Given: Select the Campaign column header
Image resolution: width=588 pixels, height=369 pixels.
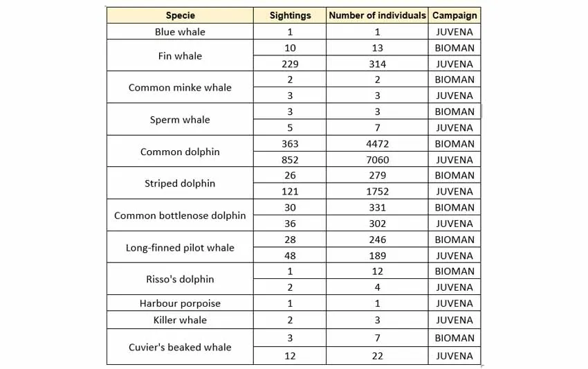Looking at the screenshot, I should tap(454, 15).
